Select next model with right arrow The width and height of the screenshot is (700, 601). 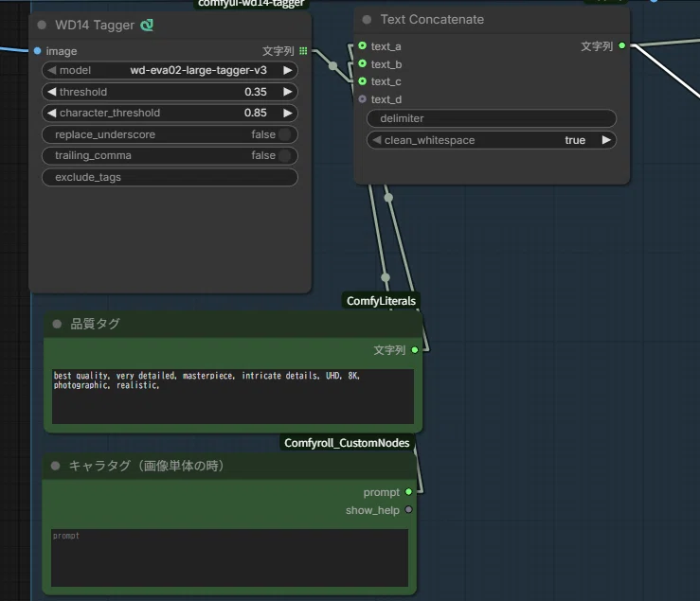point(288,70)
